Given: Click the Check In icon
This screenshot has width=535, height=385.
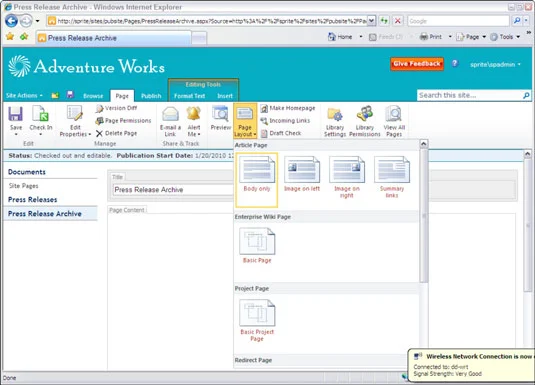Looking at the screenshot, I should [x=41, y=114].
